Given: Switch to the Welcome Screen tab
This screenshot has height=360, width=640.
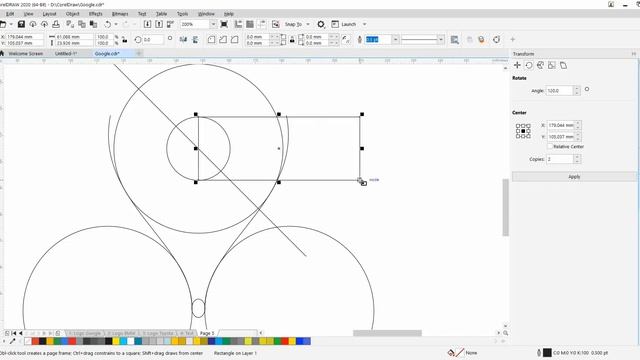Looking at the screenshot, I should [x=26, y=53].
